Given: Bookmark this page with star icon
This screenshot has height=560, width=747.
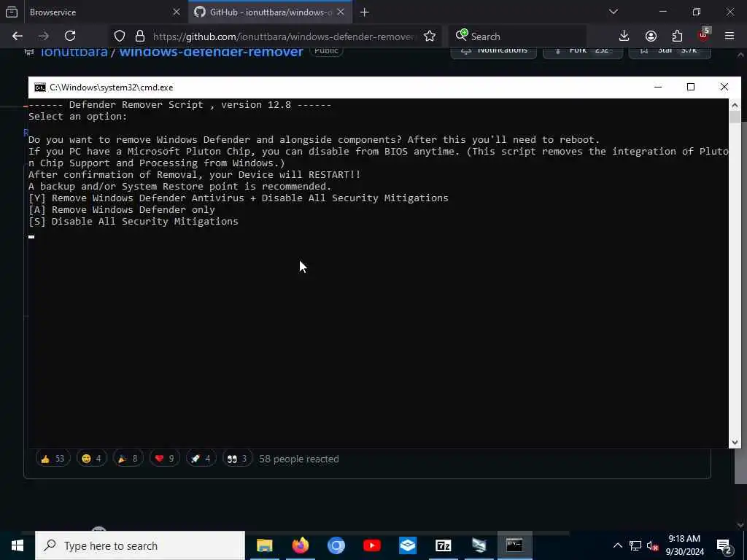Looking at the screenshot, I should [x=429, y=36].
